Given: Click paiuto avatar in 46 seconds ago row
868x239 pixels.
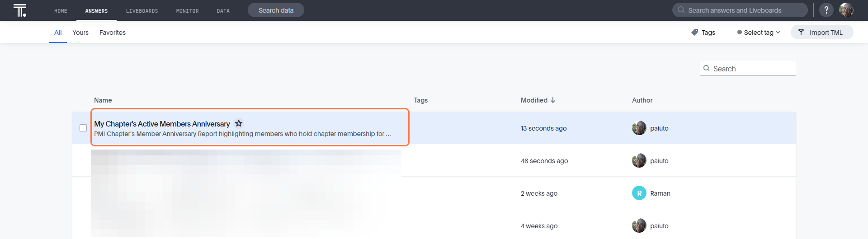Looking at the screenshot, I should click(x=639, y=161).
